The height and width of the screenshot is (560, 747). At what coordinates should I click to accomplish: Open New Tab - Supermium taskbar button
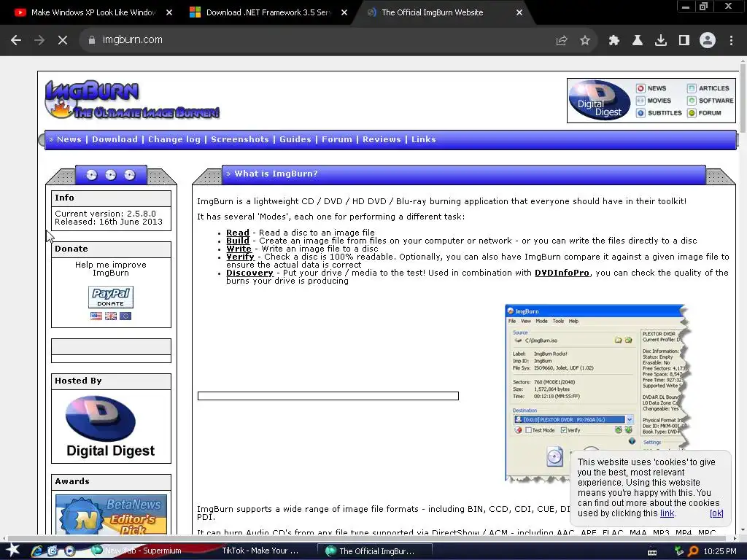pyautogui.click(x=136, y=551)
